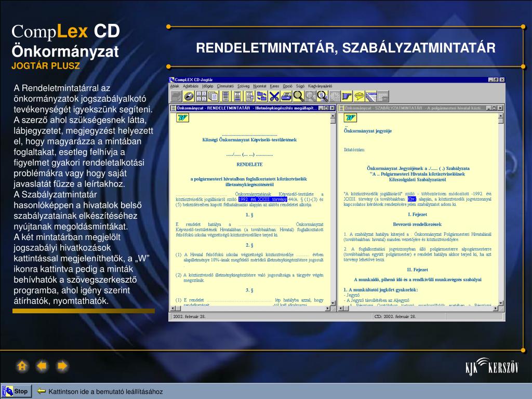
Task: Click the grayed-out magnifier toolbar icon
Action: (x=311, y=96)
